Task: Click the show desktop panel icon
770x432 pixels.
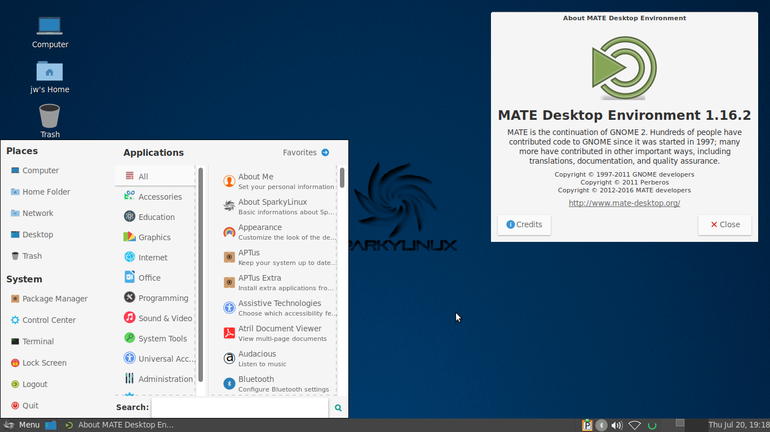Action: point(51,425)
